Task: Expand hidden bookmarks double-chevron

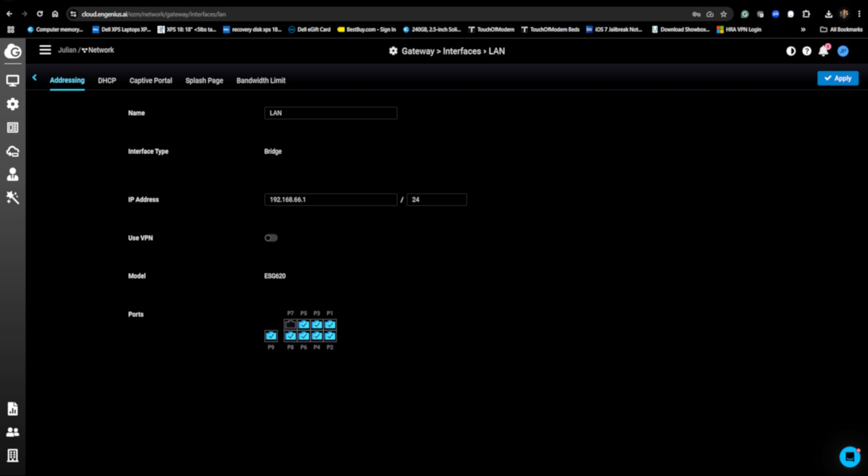Action: point(803,30)
